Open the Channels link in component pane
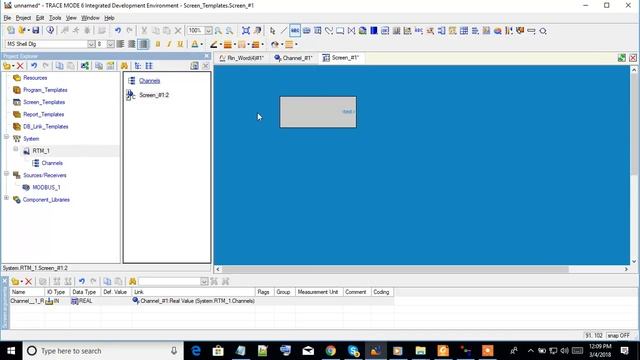This screenshot has height=360, width=640. point(149,81)
